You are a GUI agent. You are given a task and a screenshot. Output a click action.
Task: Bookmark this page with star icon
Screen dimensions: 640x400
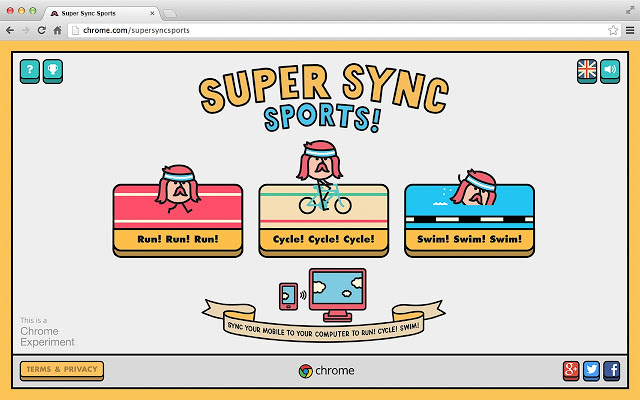click(x=613, y=30)
